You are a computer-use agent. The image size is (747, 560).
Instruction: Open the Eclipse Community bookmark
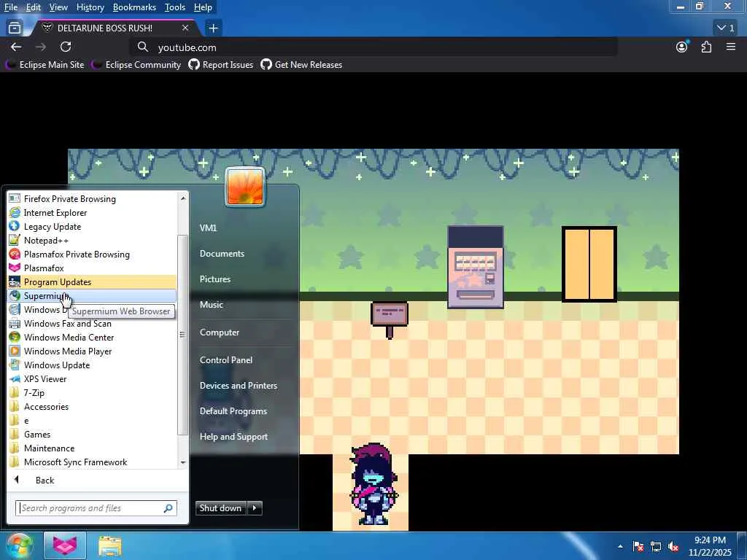[136, 65]
